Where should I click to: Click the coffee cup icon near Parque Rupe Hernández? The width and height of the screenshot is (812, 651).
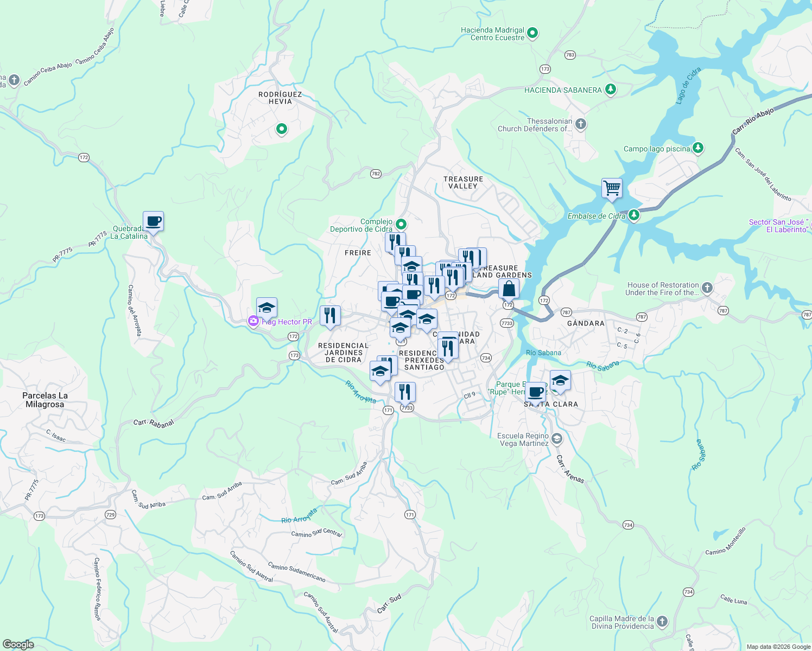[536, 391]
